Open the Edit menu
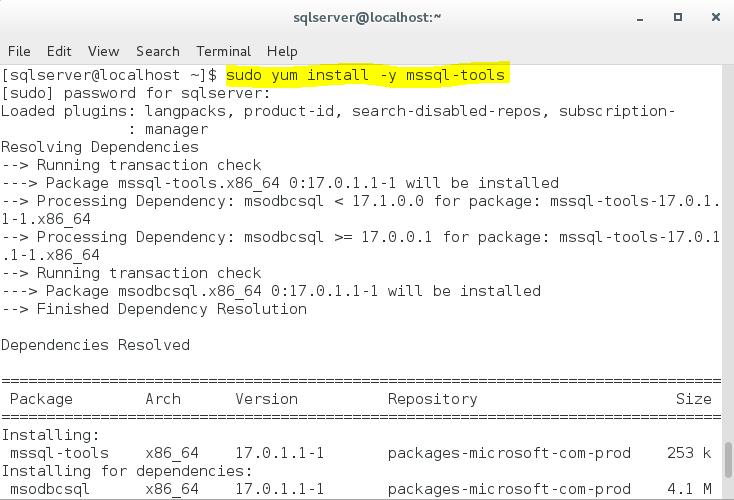734x500 pixels. [x=59, y=51]
